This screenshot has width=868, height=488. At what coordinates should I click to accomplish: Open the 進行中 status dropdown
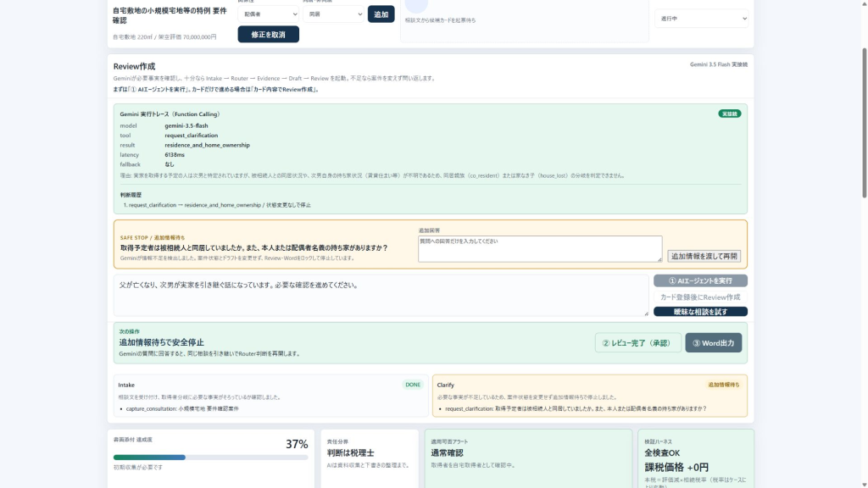coord(701,19)
